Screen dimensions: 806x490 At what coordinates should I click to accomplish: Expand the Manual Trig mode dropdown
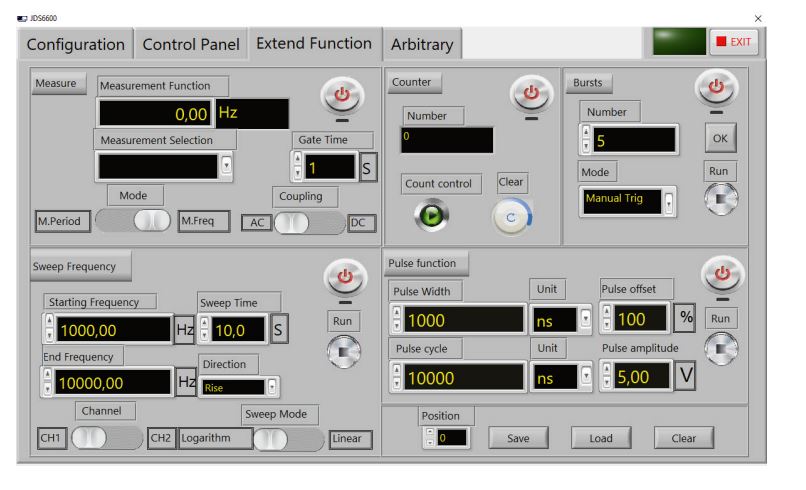[669, 200]
